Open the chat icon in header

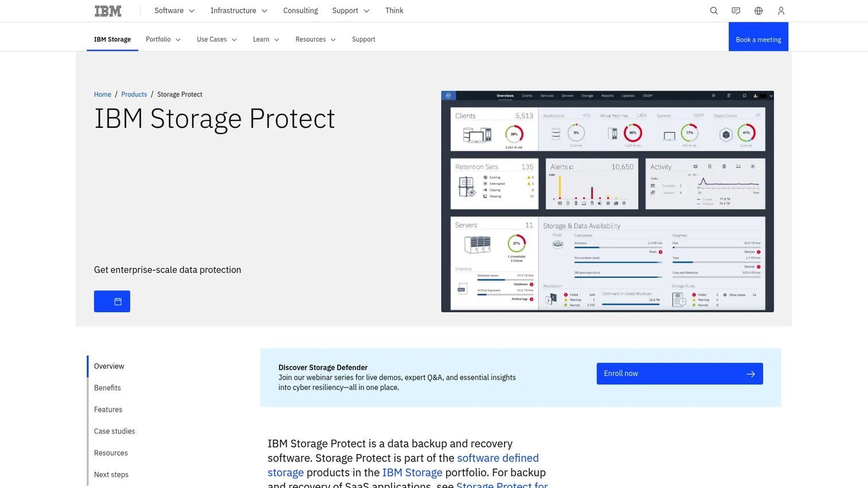pyautogui.click(x=736, y=11)
